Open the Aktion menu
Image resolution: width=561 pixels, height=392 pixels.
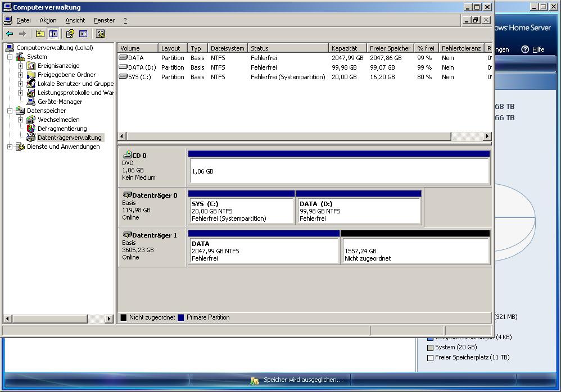[48, 20]
